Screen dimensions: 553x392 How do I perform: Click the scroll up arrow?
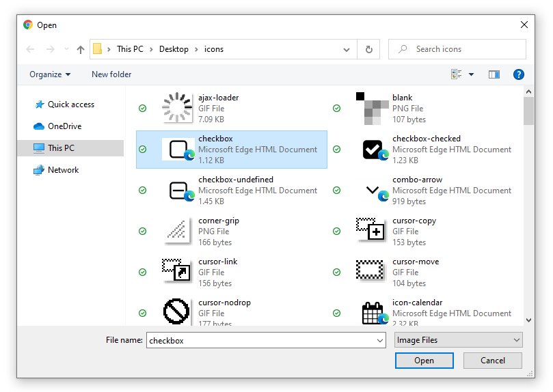[528, 92]
